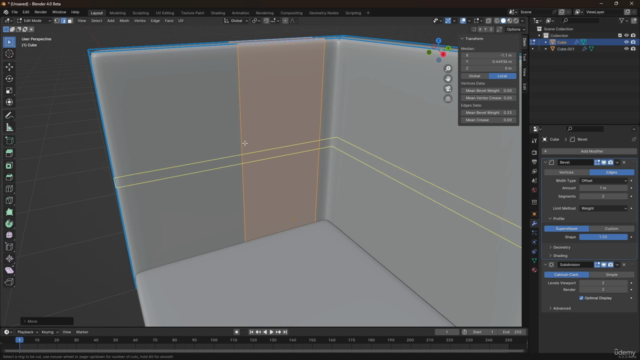Select the Select Box tool
The width and height of the screenshot is (640, 360).
click(x=9, y=42)
